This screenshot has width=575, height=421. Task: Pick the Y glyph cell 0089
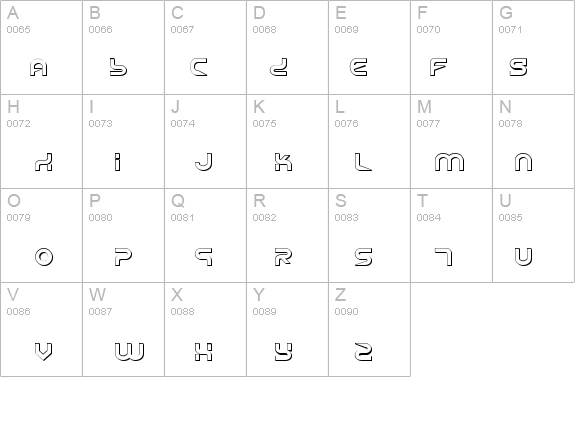point(288,329)
